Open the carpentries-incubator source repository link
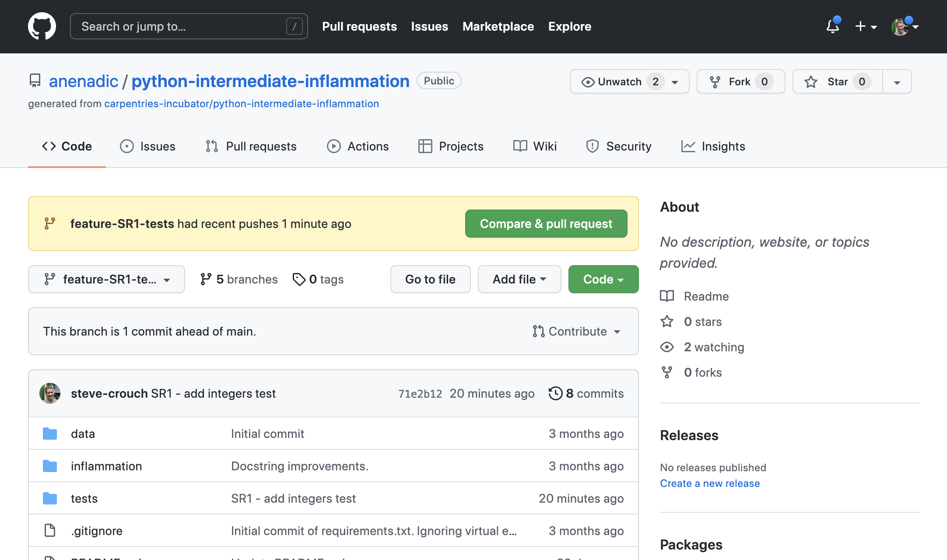947x560 pixels. 242,104
